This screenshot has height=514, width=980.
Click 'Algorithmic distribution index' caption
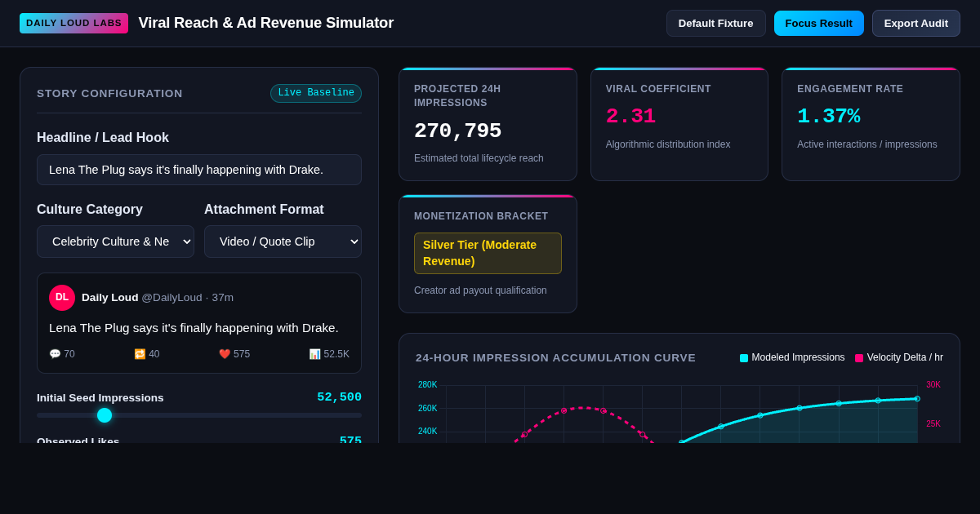668,144
